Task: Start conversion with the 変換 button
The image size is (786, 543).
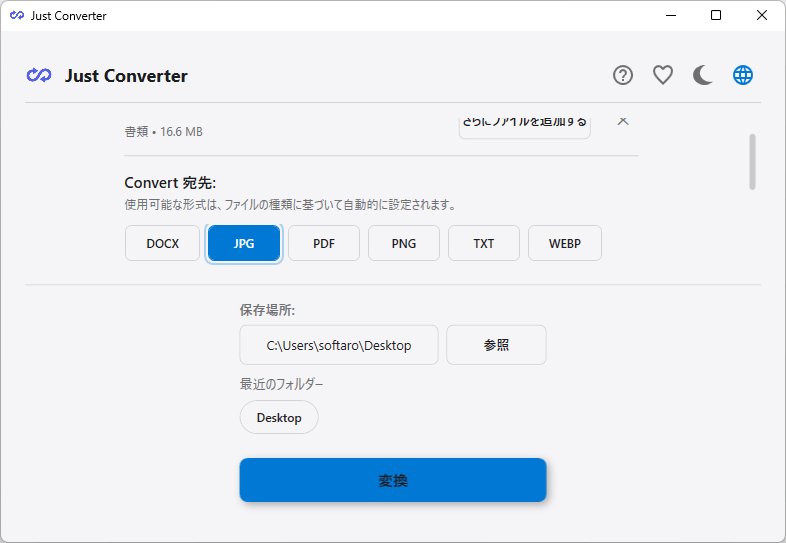Action: 393,480
